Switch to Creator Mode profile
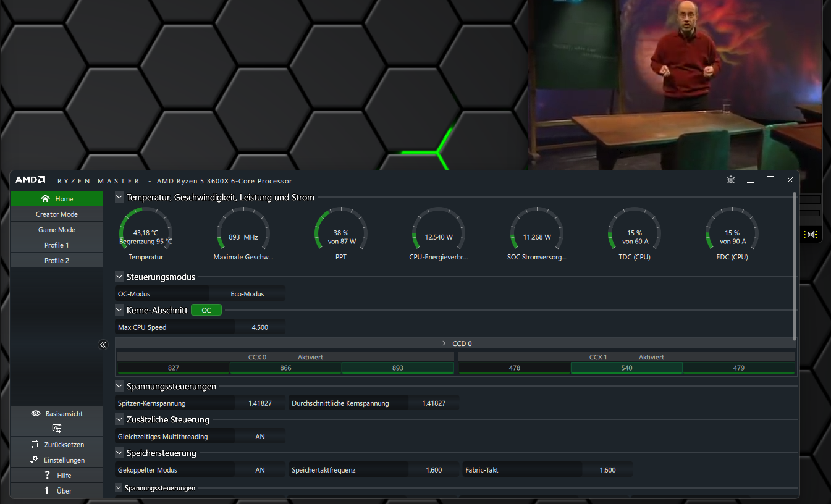 click(x=57, y=214)
